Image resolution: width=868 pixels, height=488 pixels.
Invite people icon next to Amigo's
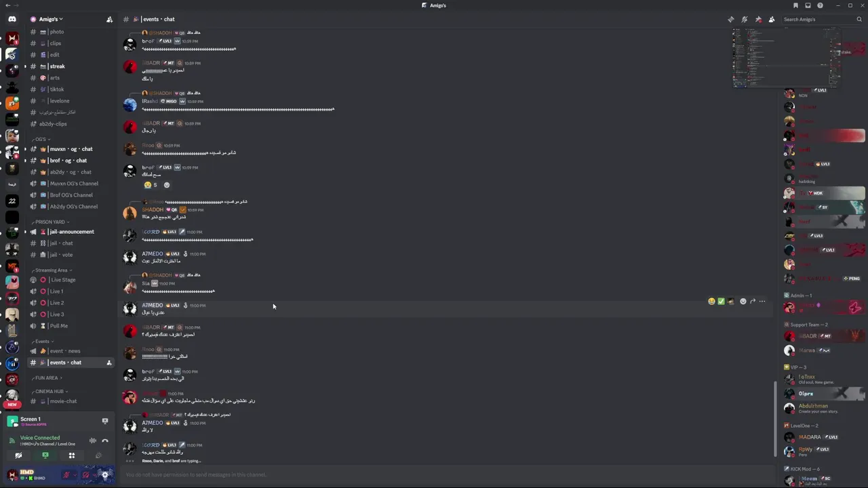(x=109, y=19)
